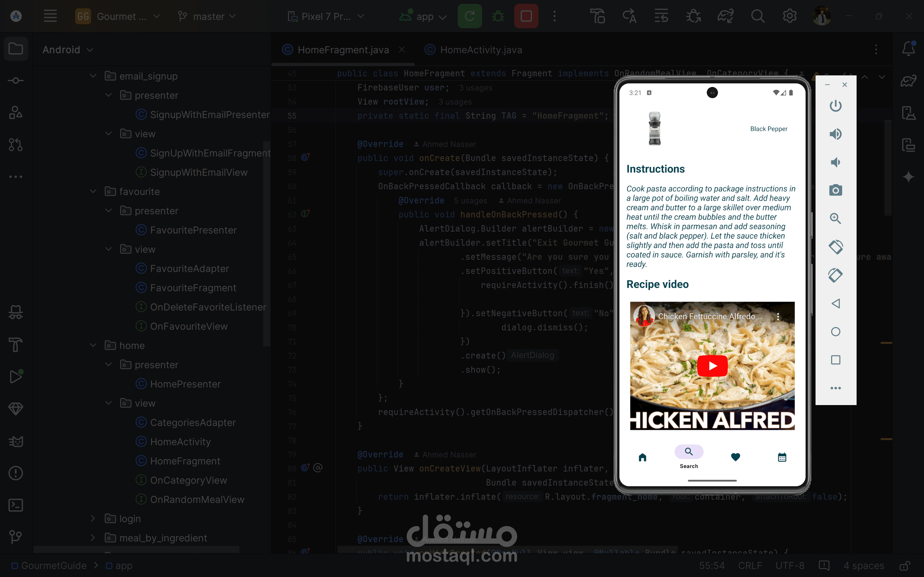Collapse the favourite package folder
The image size is (924, 577).
[93, 191]
